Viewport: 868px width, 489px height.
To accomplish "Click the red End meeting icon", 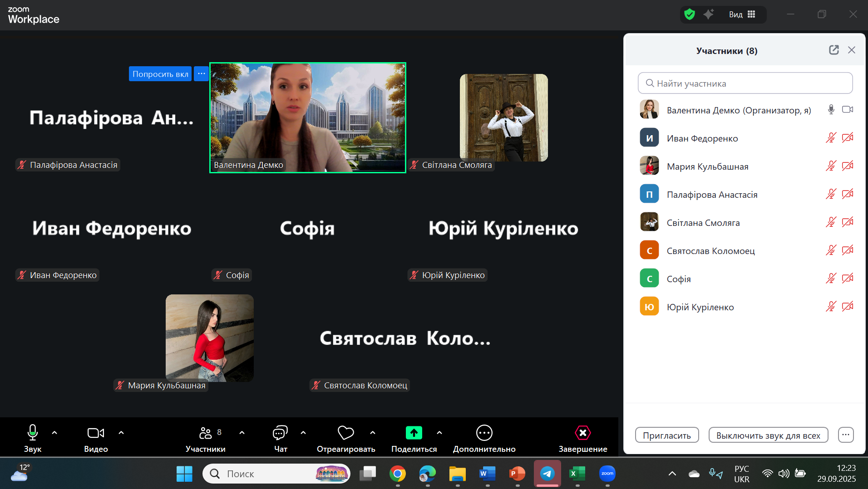I will pos(582,433).
